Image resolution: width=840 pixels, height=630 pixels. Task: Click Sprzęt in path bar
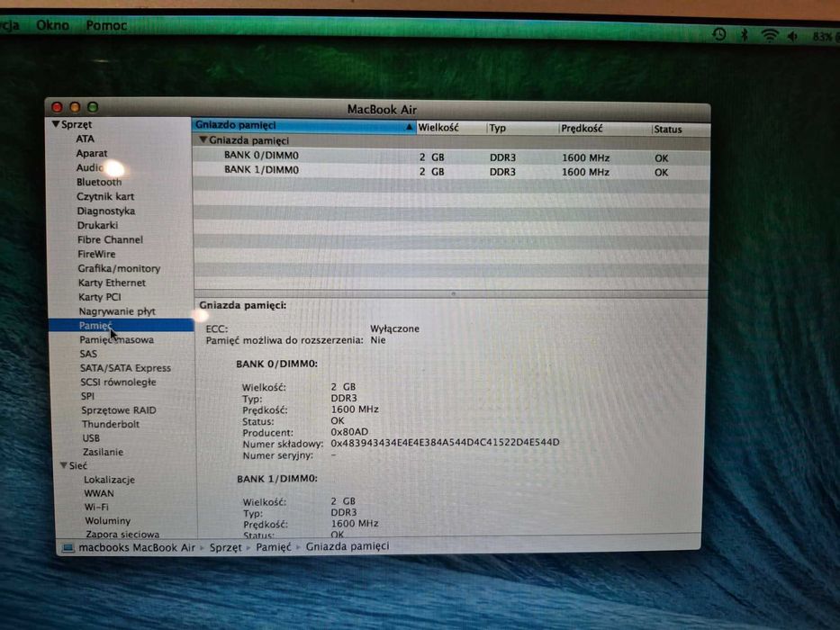(x=226, y=547)
